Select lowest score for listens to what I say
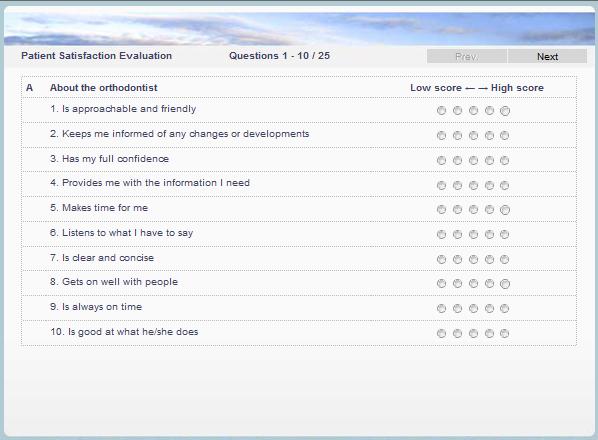Image resolution: width=598 pixels, height=440 pixels. point(441,234)
